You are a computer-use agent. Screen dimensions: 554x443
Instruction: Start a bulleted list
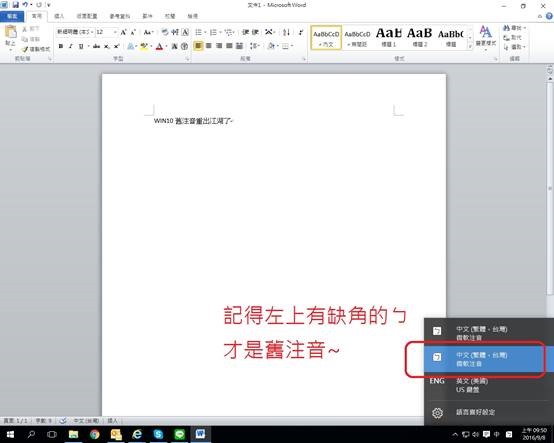[x=199, y=33]
